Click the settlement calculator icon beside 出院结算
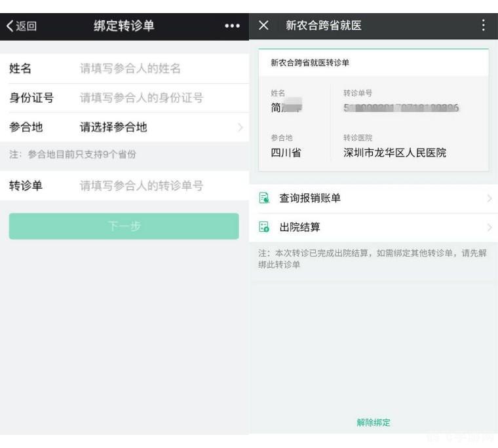The image size is (498, 448). [264, 227]
